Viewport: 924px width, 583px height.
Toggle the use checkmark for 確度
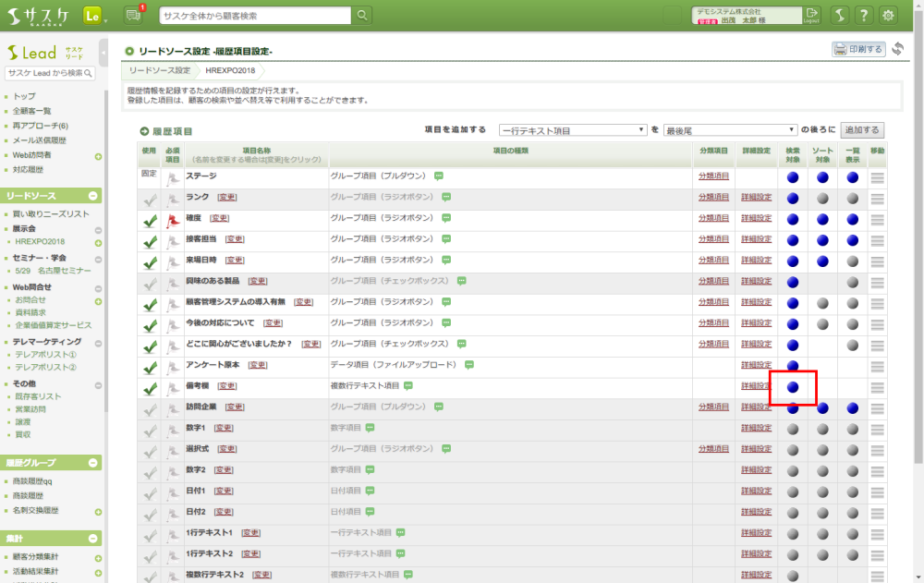pos(150,219)
